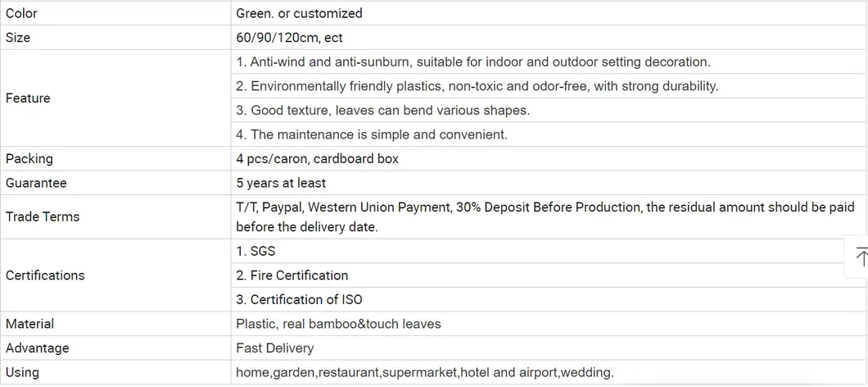The width and height of the screenshot is (868, 387).
Task: Click the '4 pcs/caron, cardboard box' cell
Action: click(317, 159)
